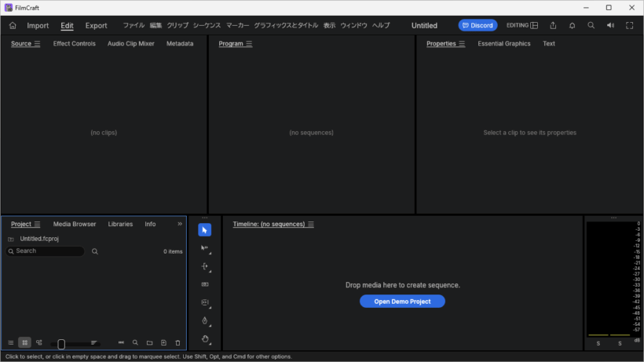Viewport: 644px width, 362px height.
Task: Open the Properties panel menu
Action: [x=462, y=43]
